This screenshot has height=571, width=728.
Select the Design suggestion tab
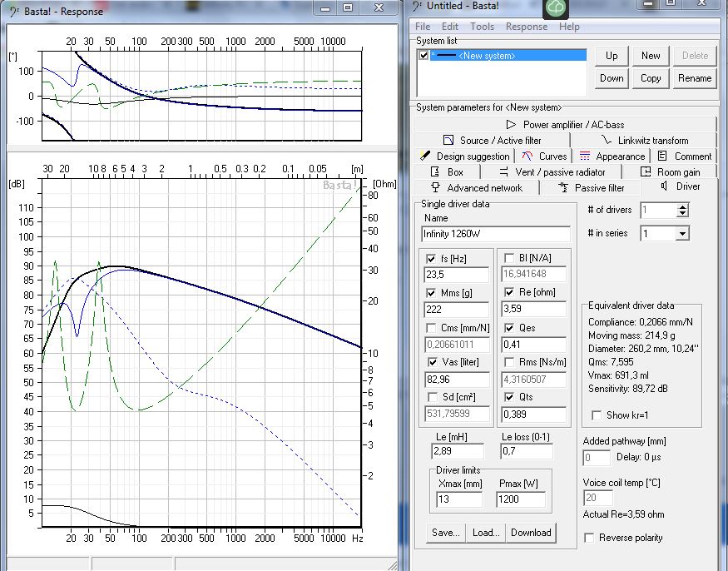coord(464,156)
